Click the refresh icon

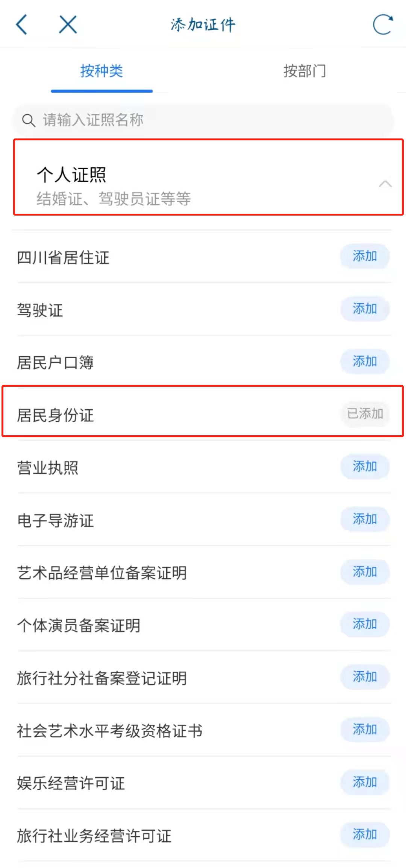point(383,25)
